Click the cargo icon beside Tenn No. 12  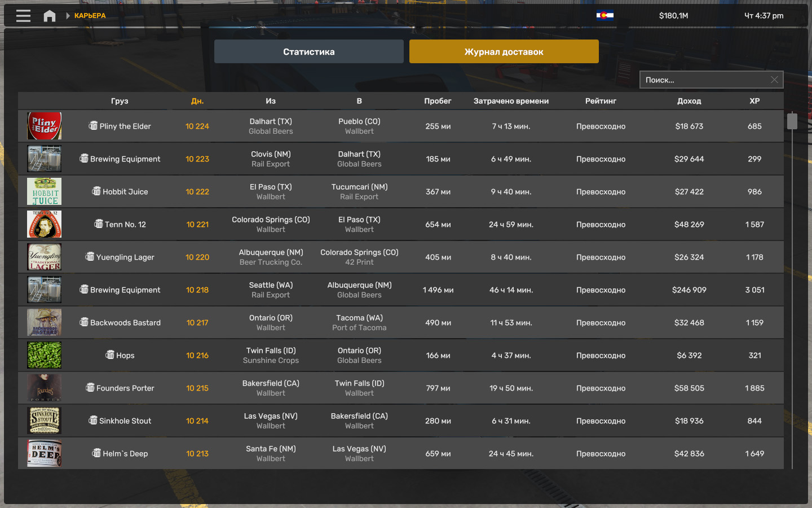point(99,224)
